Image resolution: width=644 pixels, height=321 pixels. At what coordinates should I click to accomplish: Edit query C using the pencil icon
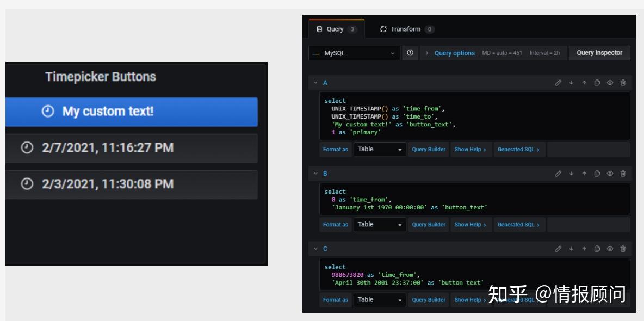tap(558, 249)
